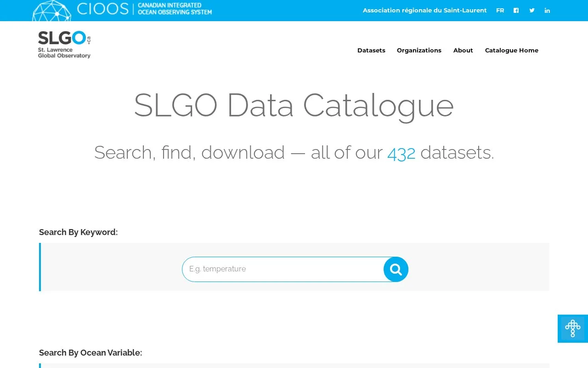Open the Twitter icon link
588x368 pixels.
531,11
